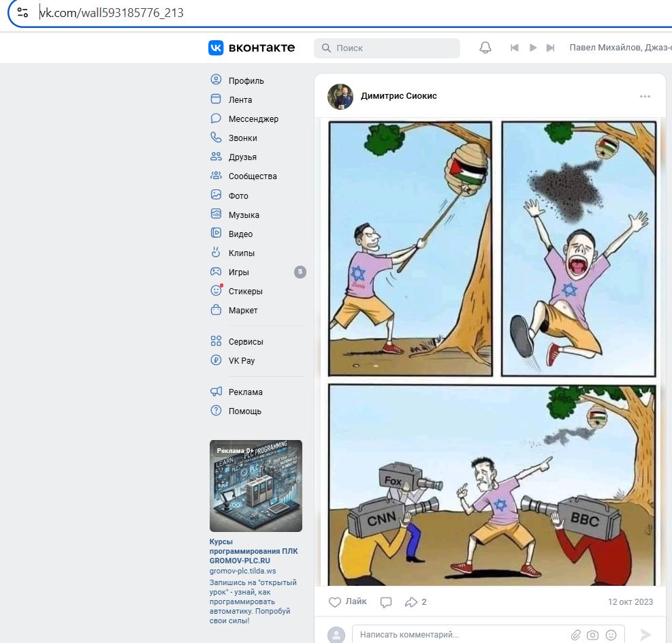Click the Маркет bag icon

[x=216, y=309]
